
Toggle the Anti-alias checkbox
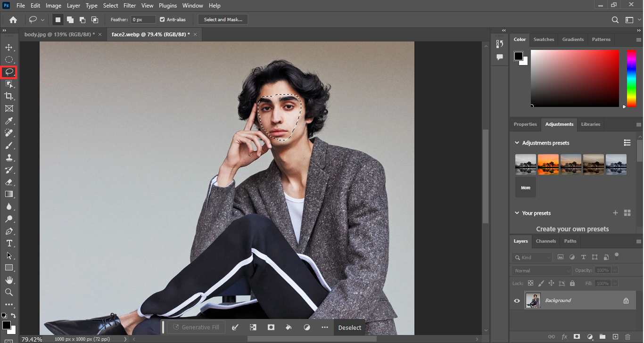(x=162, y=19)
